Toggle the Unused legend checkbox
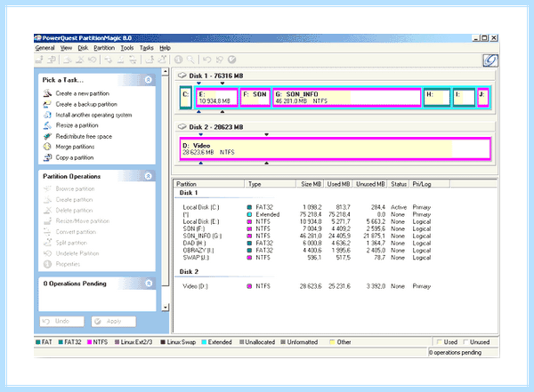The width and height of the screenshot is (534, 392). point(465,342)
